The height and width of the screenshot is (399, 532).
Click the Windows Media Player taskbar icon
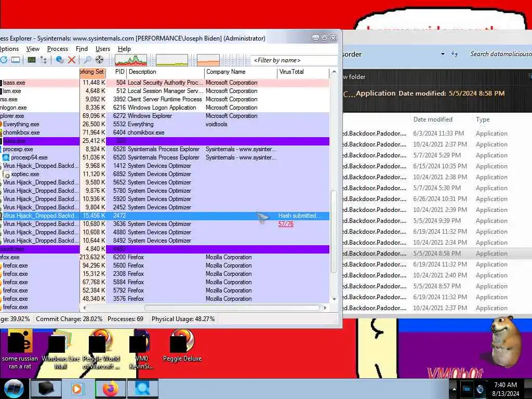pos(78,389)
